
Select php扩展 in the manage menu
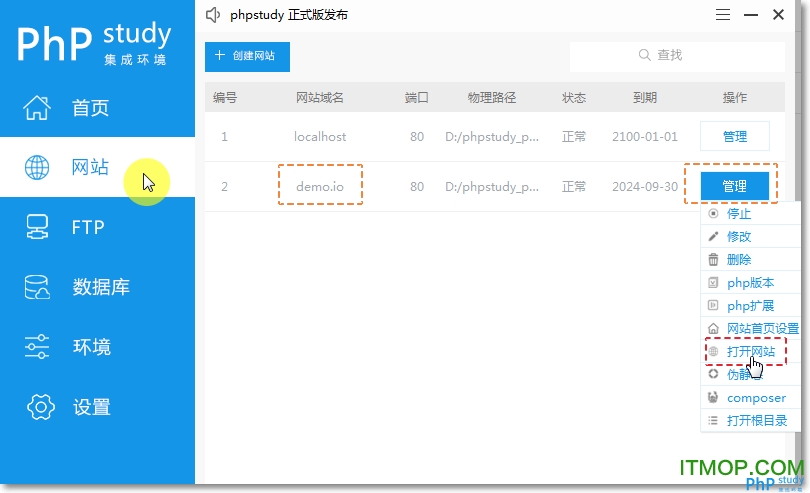(x=750, y=305)
